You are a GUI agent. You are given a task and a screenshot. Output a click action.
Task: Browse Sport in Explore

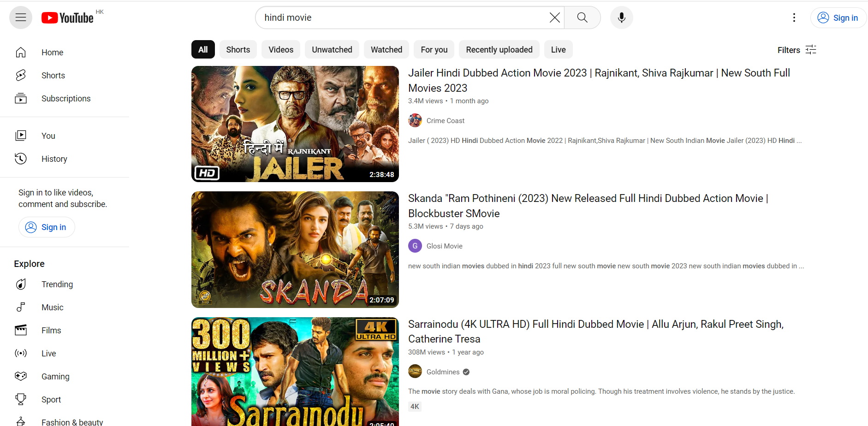[65, 400]
